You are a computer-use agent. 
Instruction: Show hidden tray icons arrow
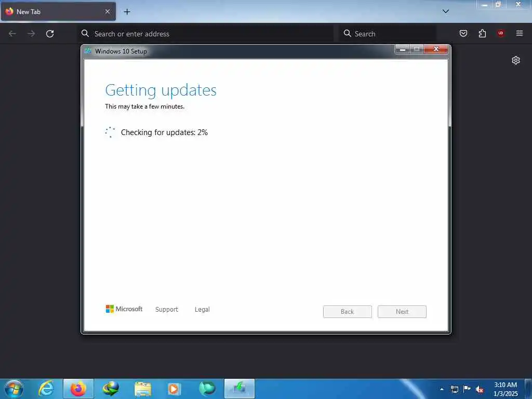click(442, 389)
